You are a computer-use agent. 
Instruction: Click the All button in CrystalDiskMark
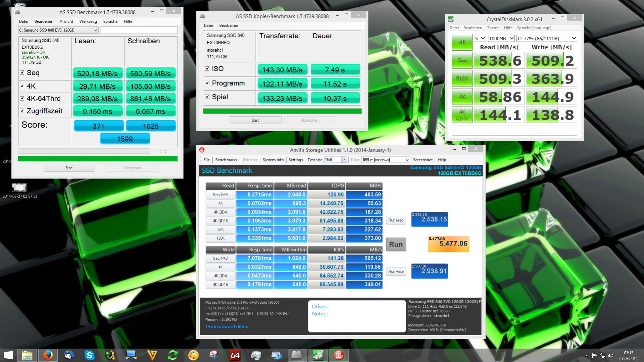point(462,42)
